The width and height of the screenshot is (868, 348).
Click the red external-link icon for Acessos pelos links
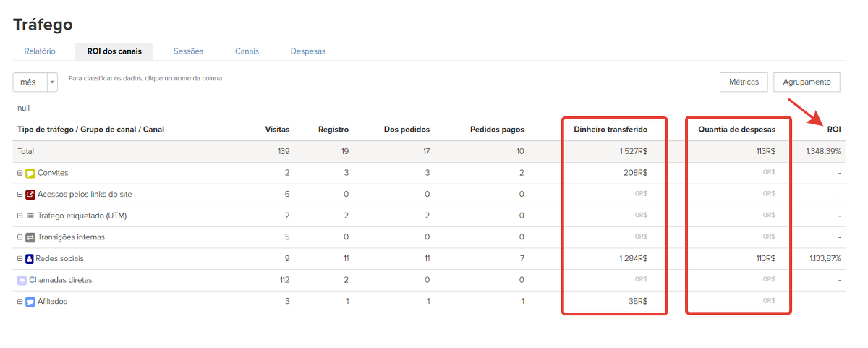point(30,195)
